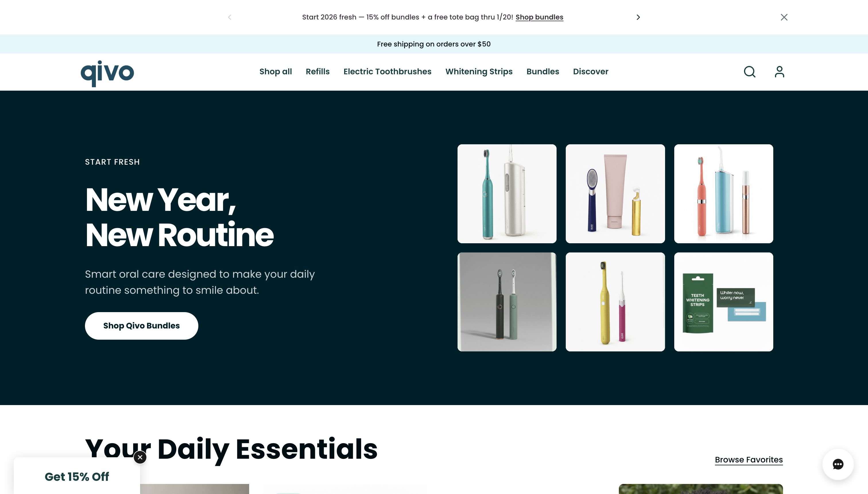
Task: Open the Shop all menu
Action: click(276, 72)
